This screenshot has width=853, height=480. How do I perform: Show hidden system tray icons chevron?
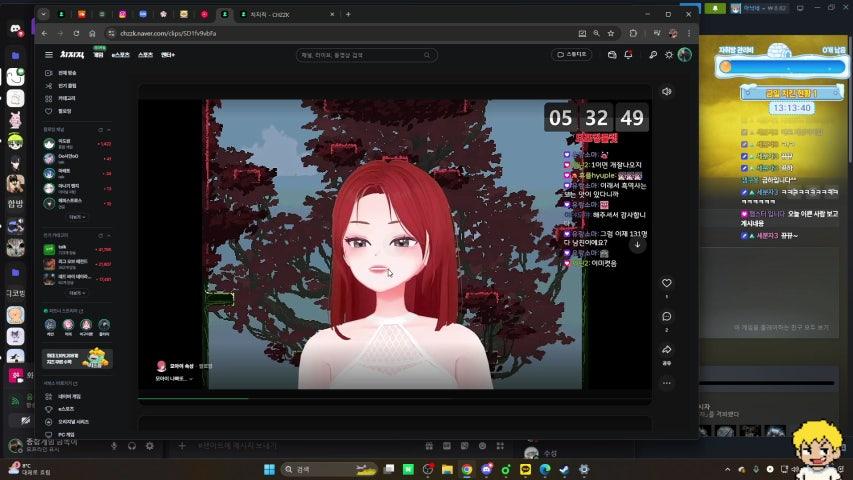pyautogui.click(x=728, y=469)
